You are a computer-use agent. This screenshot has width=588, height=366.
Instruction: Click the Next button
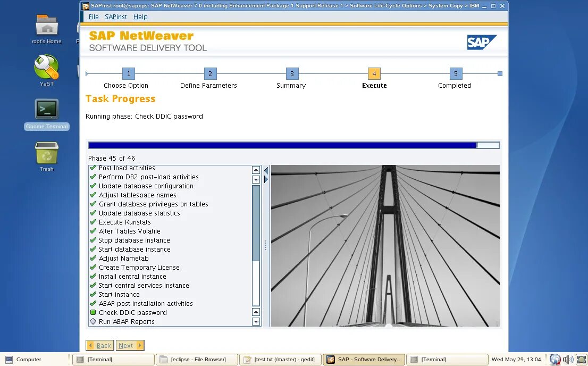(x=130, y=345)
